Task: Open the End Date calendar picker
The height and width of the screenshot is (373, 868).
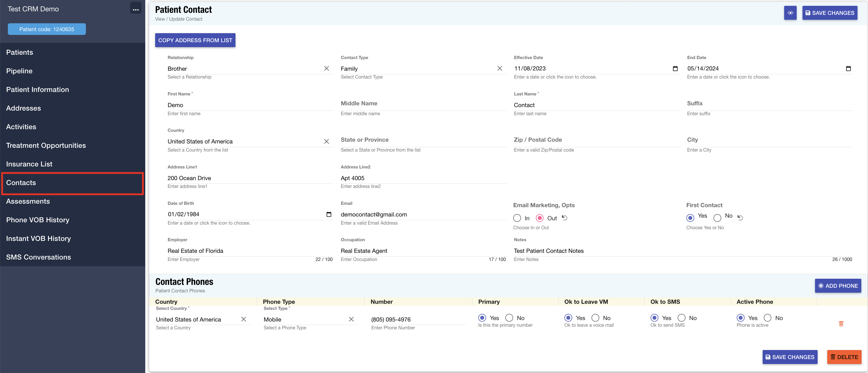Action: coord(848,68)
